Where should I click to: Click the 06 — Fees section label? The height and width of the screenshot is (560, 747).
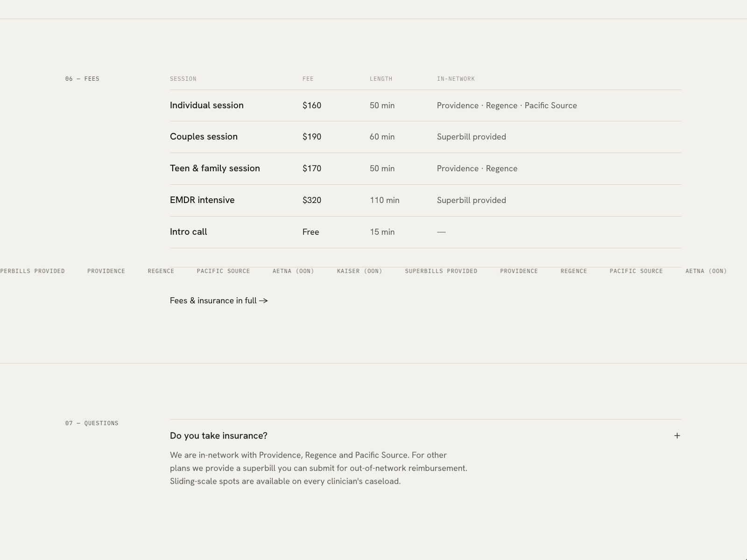(x=82, y=79)
